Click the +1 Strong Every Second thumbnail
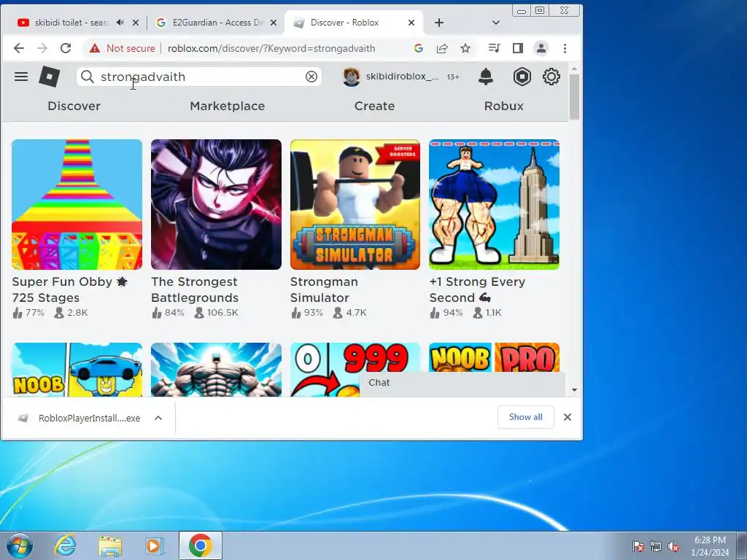Viewport: 747px width, 560px height. point(494,204)
